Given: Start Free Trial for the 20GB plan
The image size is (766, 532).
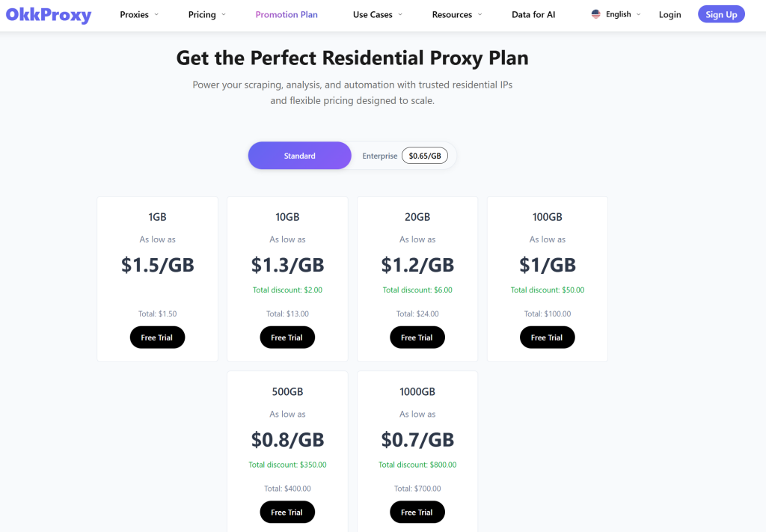Looking at the screenshot, I should 417,337.
